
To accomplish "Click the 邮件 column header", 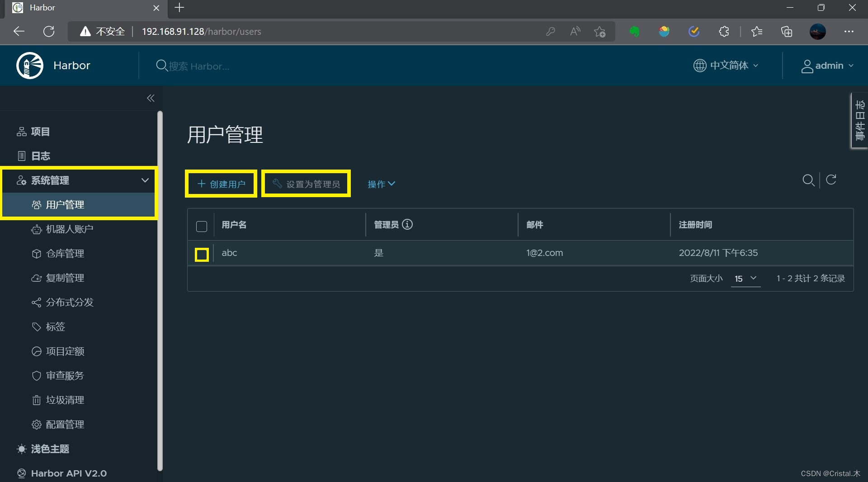I will click(x=535, y=225).
